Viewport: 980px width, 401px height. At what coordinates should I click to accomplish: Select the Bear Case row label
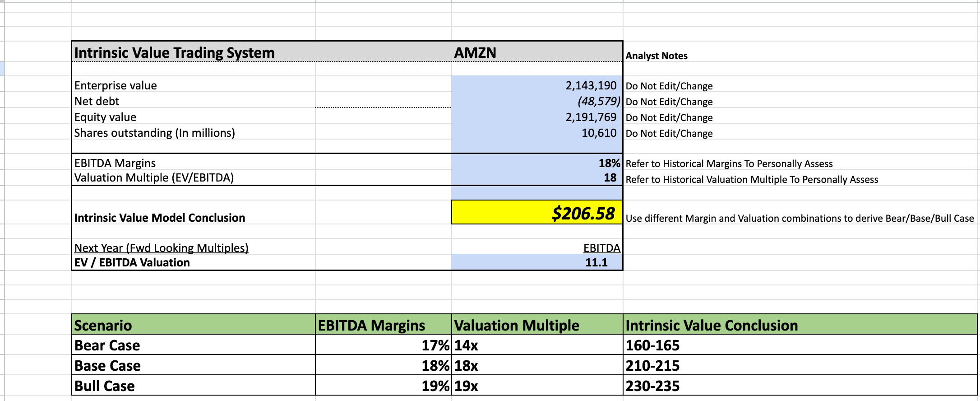(194, 345)
